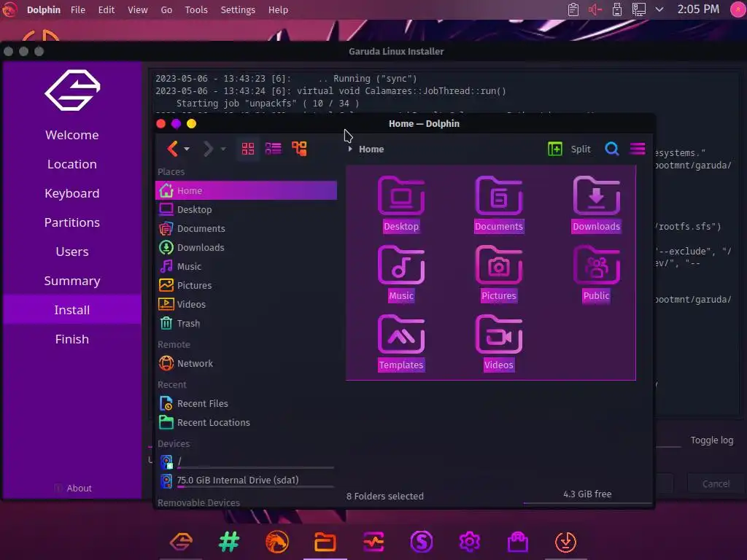747x560 pixels.
Task: Click the muted volume tray icon
Action: point(595,9)
